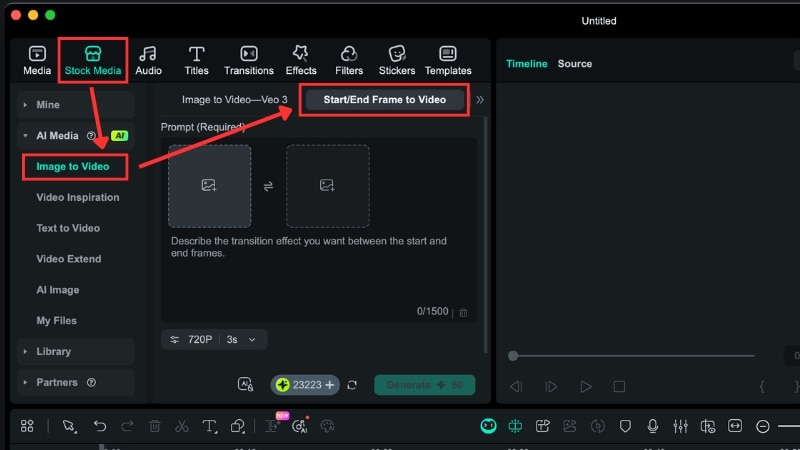Viewport: 800px width, 450px height.
Task: Split clip with the scissors tool
Action: tap(182, 426)
